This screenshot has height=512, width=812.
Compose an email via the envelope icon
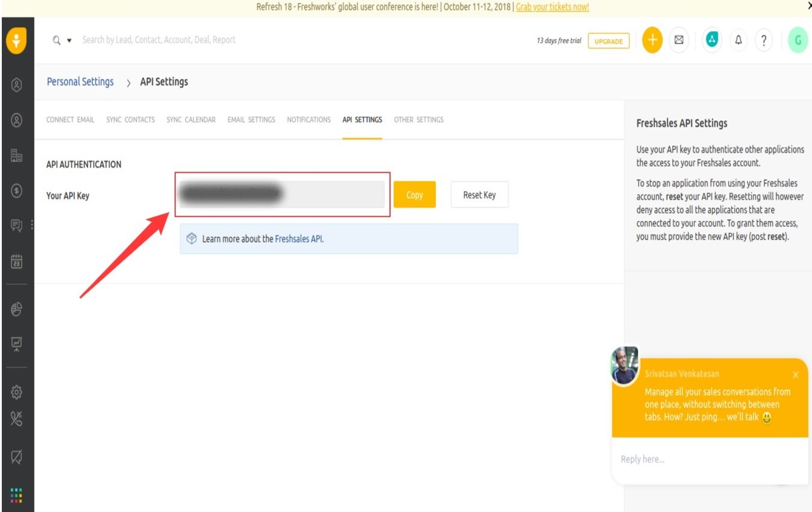[x=679, y=40]
